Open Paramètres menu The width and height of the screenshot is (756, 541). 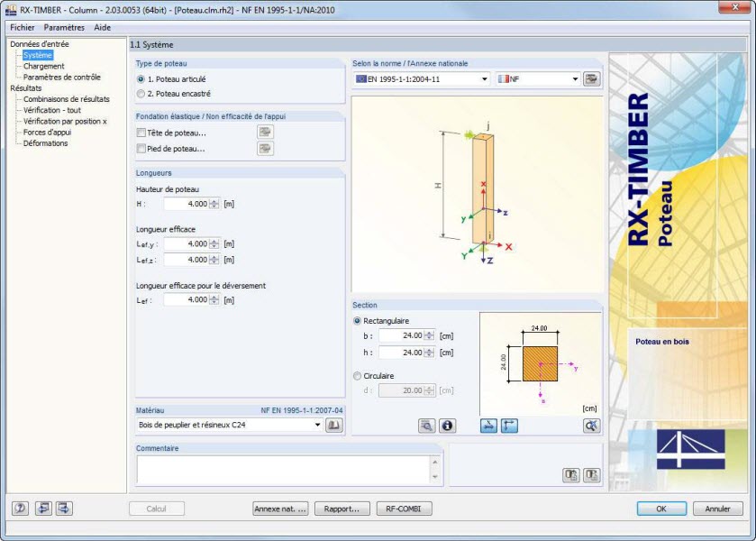[x=64, y=28]
